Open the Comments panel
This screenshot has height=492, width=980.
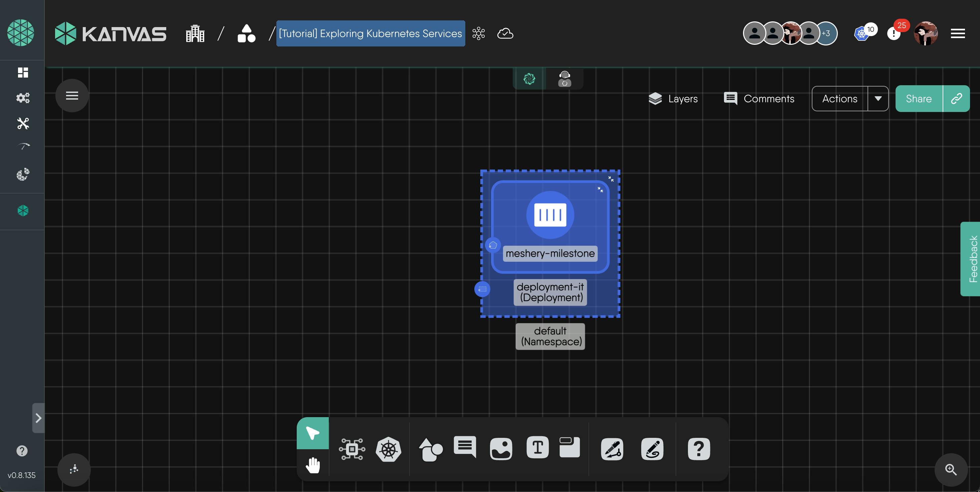[x=759, y=99]
